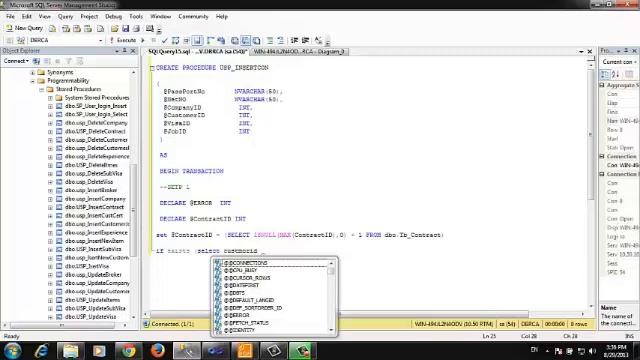
Task: Open Internet Explorer from taskbar
Action: click(x=42, y=351)
